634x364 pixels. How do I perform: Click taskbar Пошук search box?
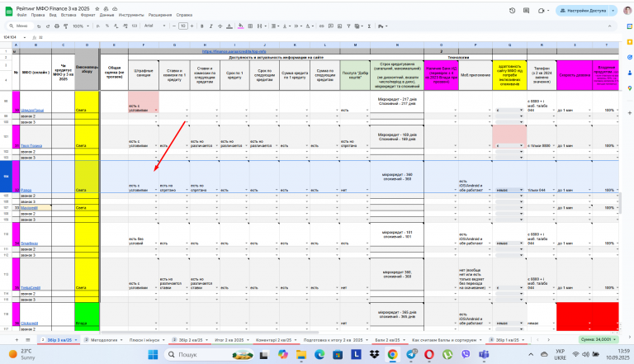point(210,355)
